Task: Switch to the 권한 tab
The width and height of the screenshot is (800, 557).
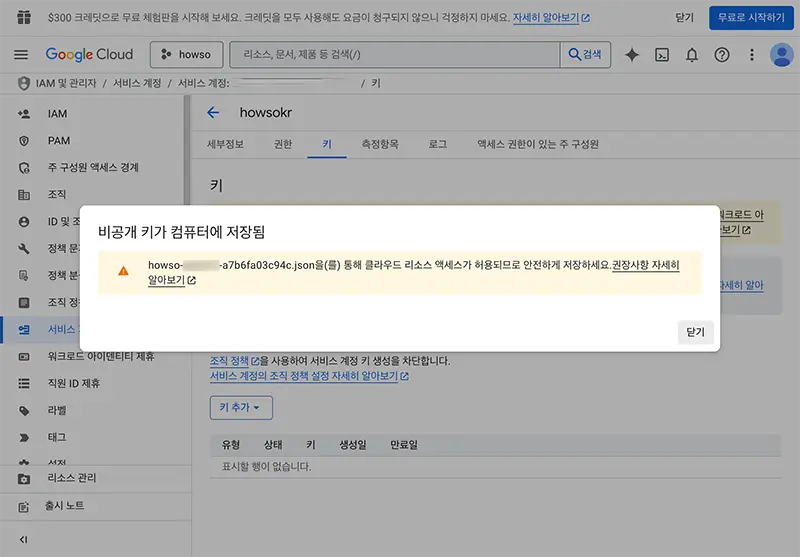Action: point(283,144)
